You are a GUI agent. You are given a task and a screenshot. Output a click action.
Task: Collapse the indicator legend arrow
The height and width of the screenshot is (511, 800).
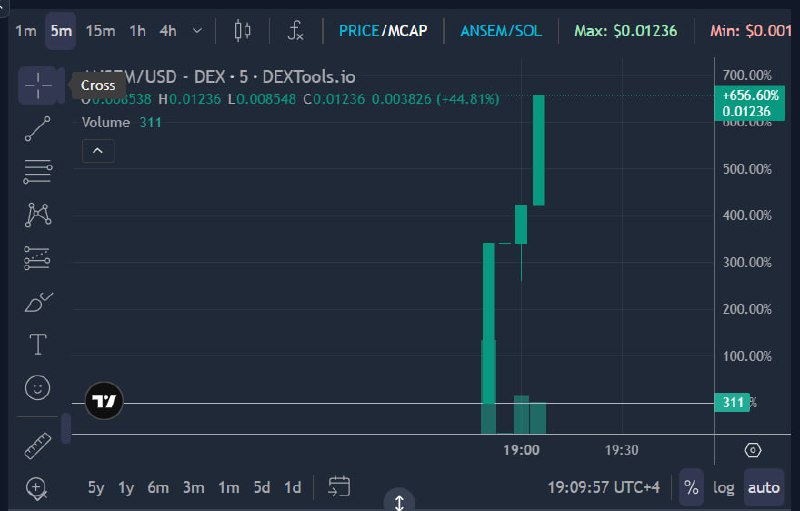pyautogui.click(x=98, y=151)
